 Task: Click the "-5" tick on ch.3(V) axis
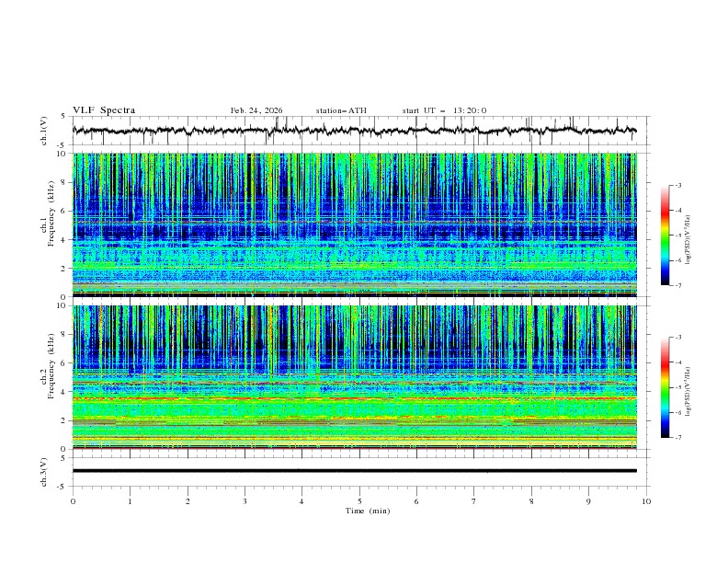pos(62,487)
